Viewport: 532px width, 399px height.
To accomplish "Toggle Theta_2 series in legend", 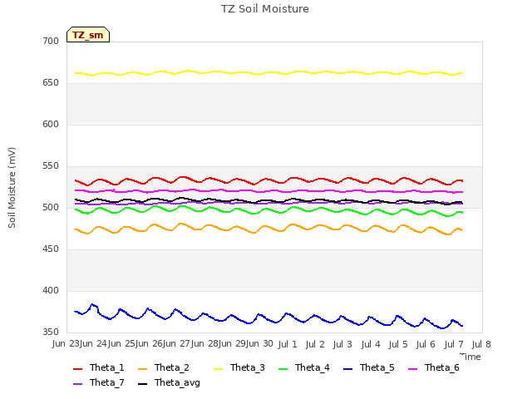I will point(164,367).
